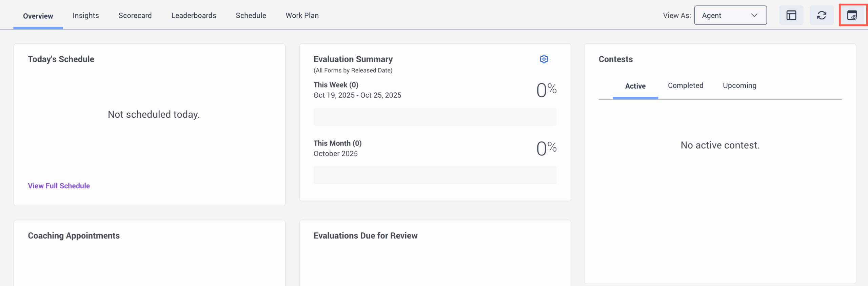
Task: Click the layout customization icon
Action: pyautogui.click(x=791, y=15)
